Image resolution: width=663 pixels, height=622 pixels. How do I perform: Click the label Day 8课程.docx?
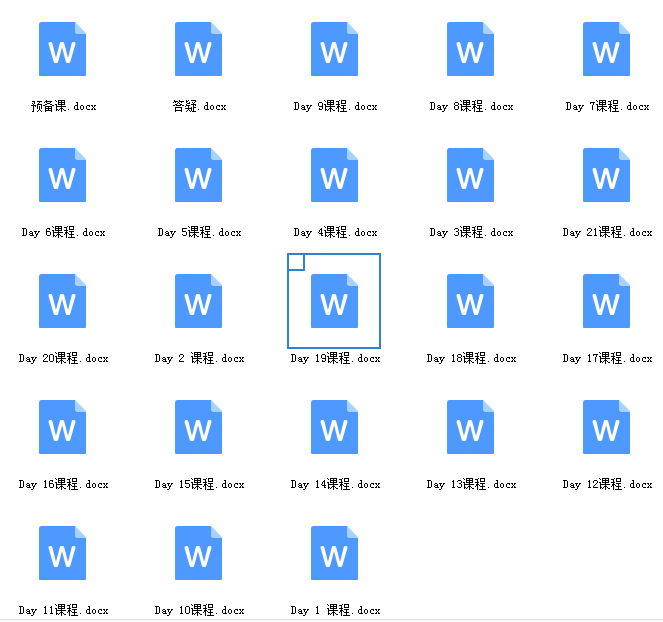click(471, 106)
